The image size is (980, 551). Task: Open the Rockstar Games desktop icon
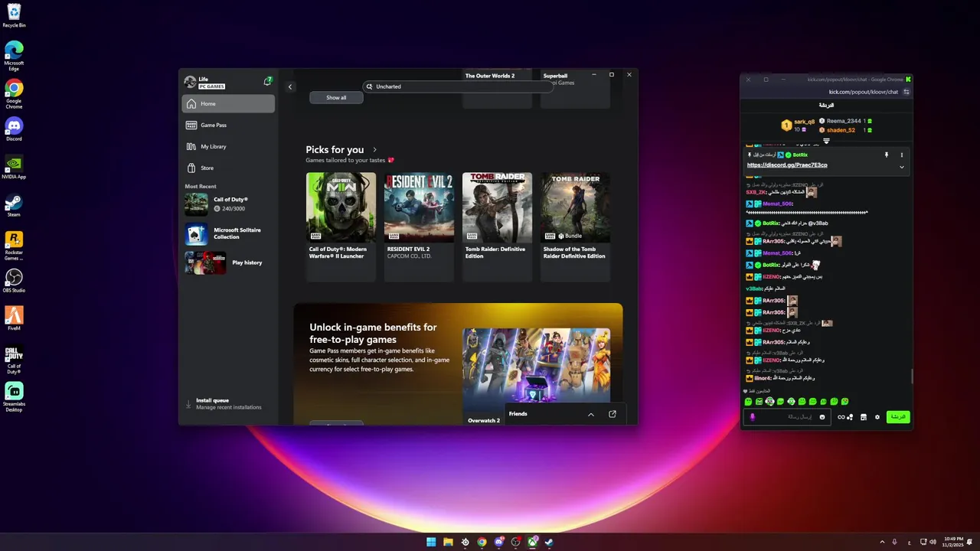pos(14,246)
